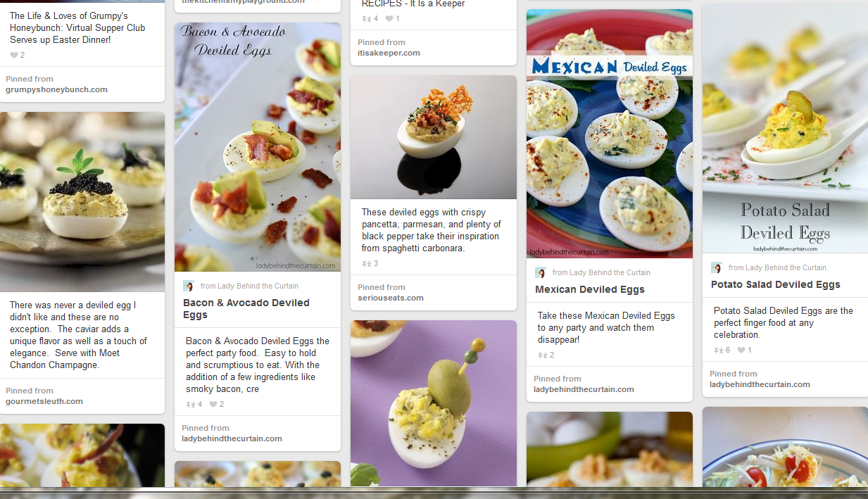Open the gourmetsleuth.com source link
Screen dimensions: 868x499
44,401
